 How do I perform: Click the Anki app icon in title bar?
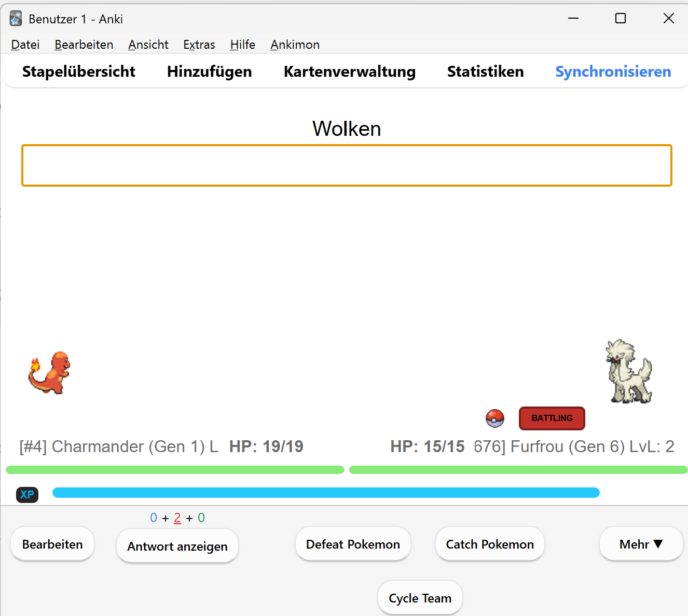click(x=16, y=19)
